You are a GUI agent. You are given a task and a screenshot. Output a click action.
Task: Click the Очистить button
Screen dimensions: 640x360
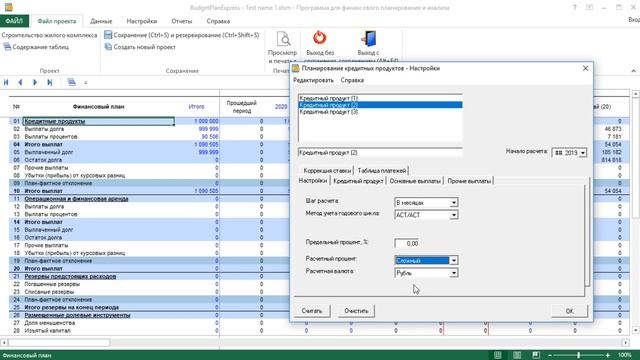[x=356, y=311]
